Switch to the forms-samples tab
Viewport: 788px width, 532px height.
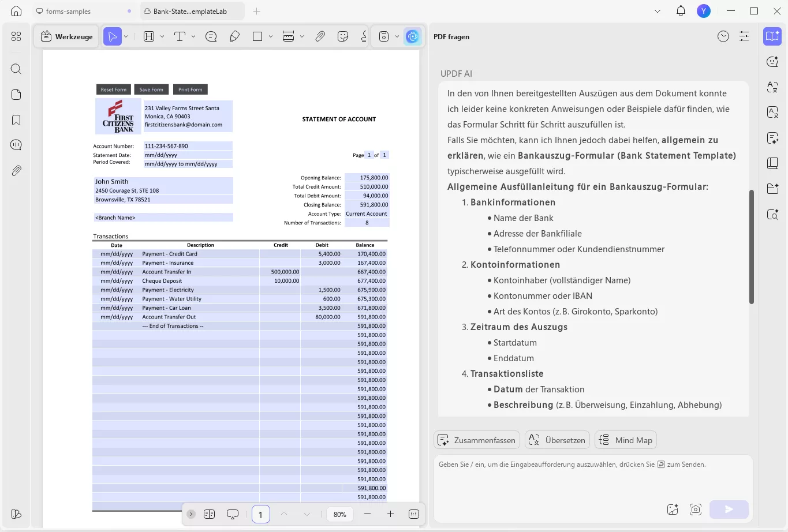click(x=83, y=11)
